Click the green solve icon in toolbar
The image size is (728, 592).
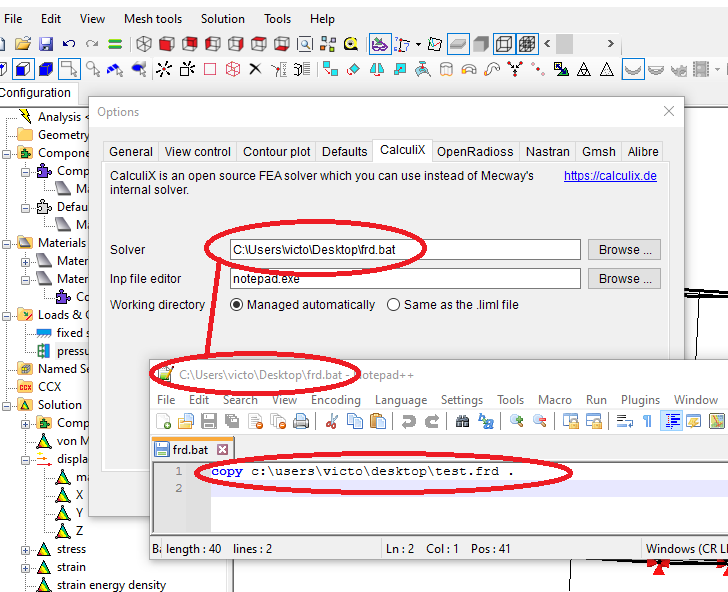[116, 44]
